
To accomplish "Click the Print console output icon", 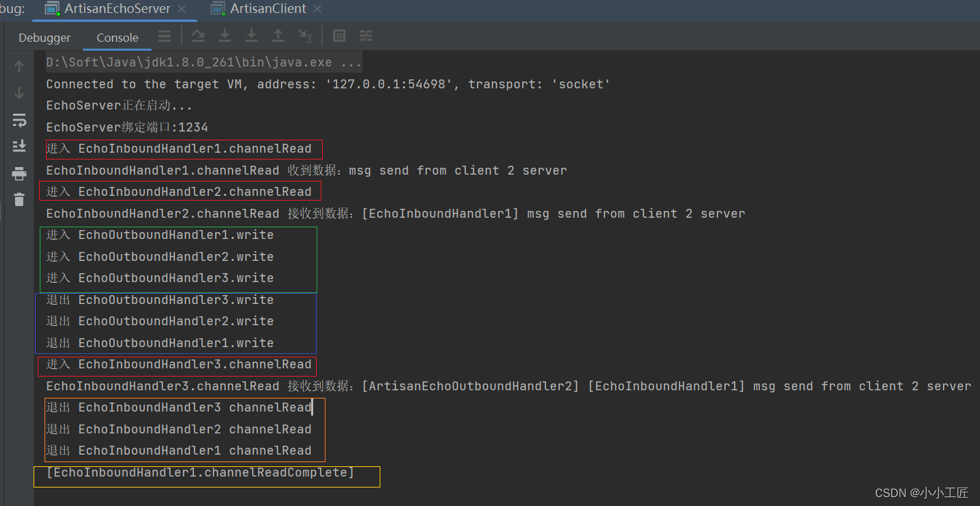I will pyautogui.click(x=19, y=173).
